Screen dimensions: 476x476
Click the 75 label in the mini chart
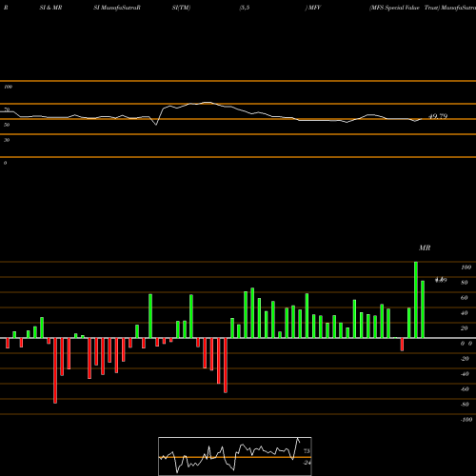307,451
